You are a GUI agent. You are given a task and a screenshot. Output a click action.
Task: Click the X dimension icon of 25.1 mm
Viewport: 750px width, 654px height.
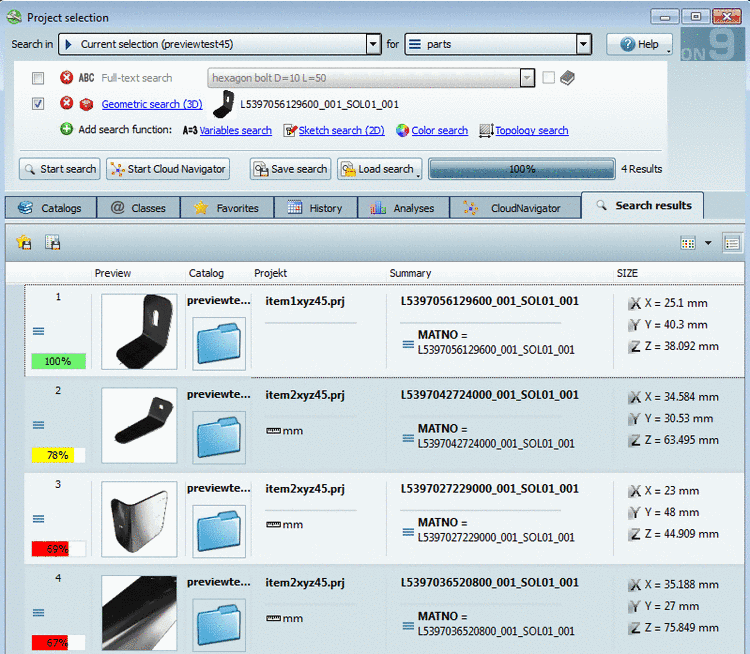[634, 303]
